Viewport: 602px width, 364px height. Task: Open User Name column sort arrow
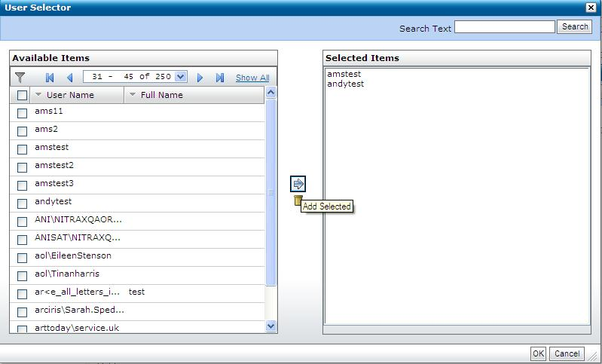38,94
